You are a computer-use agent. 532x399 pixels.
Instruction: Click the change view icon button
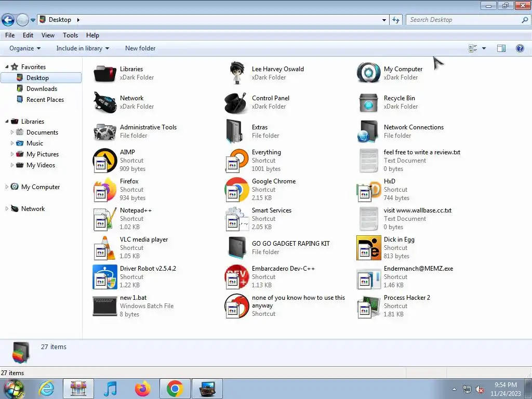click(473, 48)
